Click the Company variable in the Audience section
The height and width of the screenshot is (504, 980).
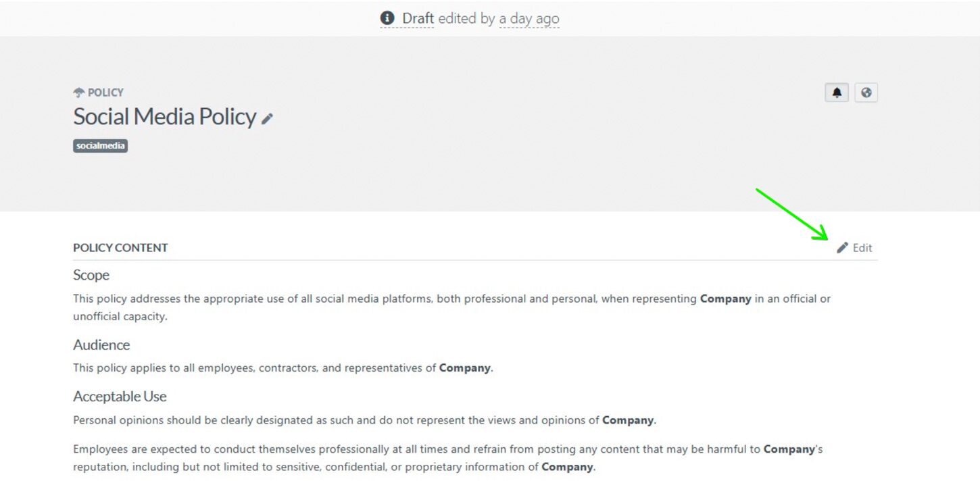(x=464, y=368)
